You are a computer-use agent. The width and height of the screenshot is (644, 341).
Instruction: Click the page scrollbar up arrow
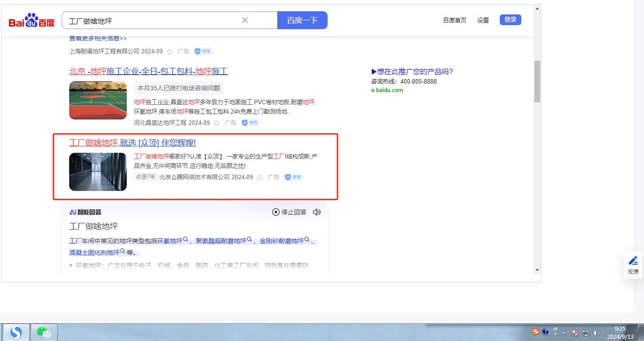(537, 9)
